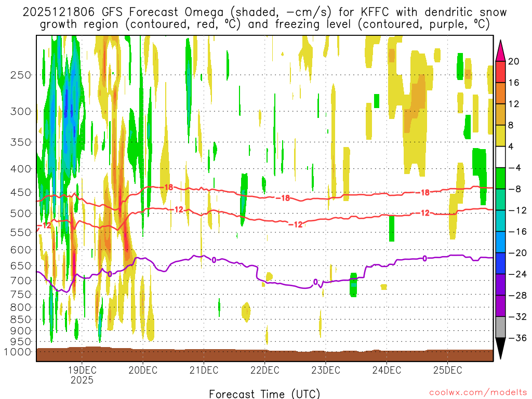
Task: Click the Forecast Time (UTC) axis title
Action: pyautogui.click(x=264, y=394)
